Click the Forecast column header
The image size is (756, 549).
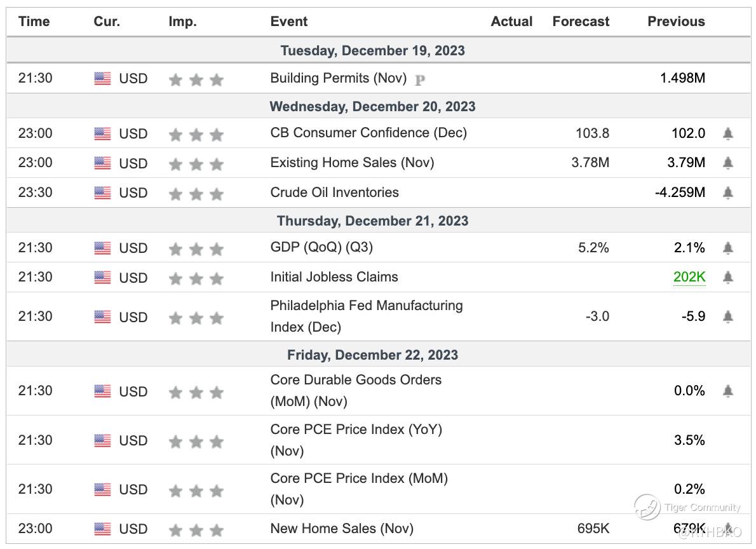pyautogui.click(x=581, y=22)
